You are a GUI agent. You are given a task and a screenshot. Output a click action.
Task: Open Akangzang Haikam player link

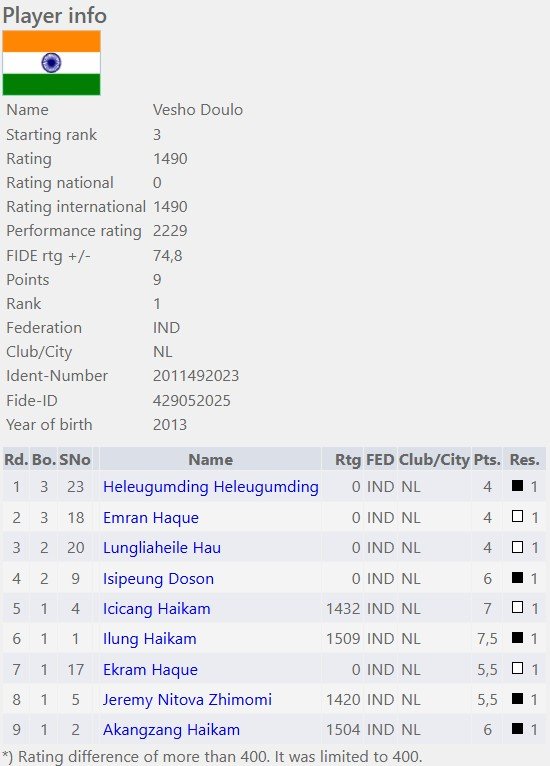171,730
